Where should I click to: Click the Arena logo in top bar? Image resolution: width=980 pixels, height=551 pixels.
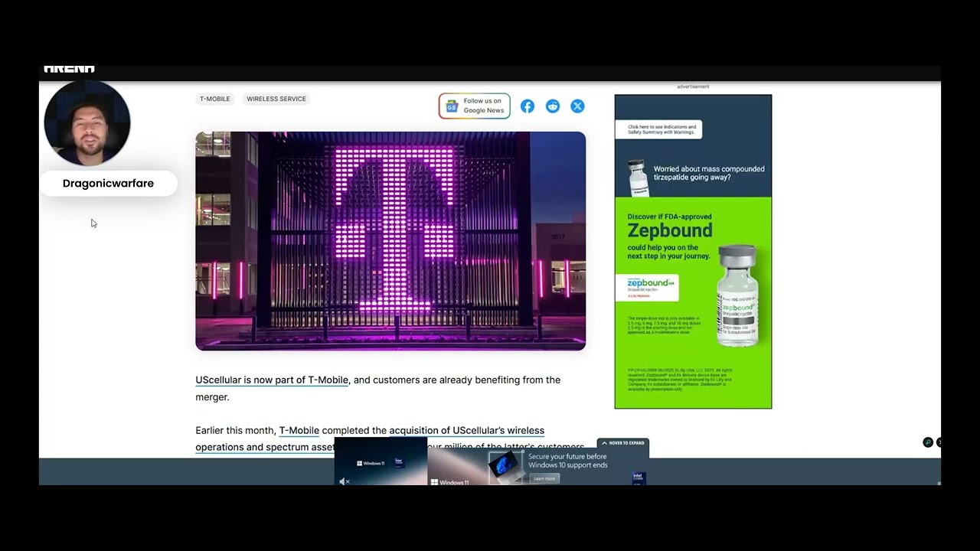coord(69,70)
